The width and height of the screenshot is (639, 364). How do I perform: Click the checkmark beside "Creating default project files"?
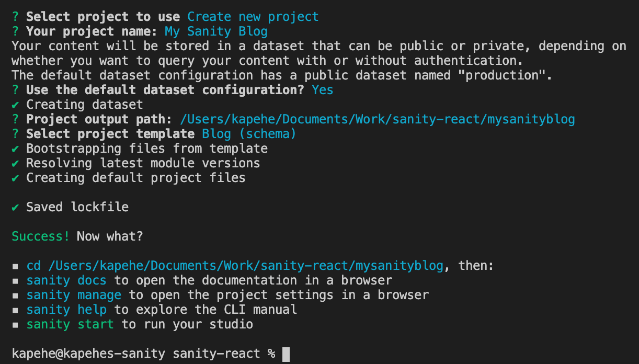tap(15, 177)
